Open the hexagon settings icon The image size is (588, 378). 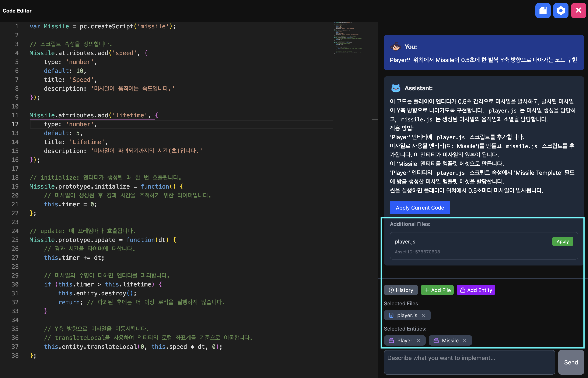pos(560,11)
